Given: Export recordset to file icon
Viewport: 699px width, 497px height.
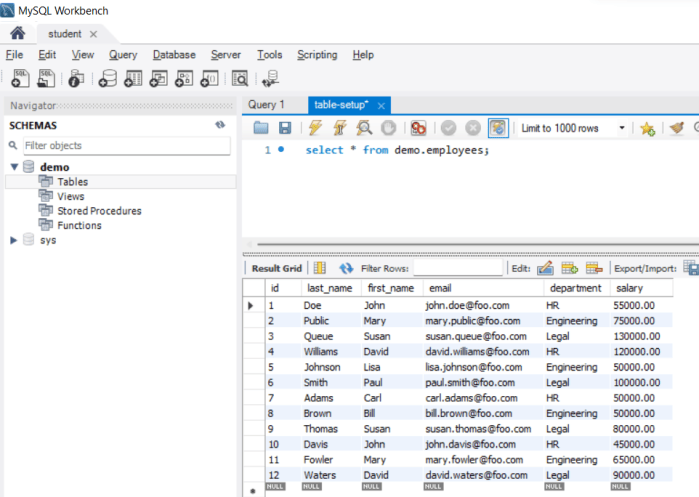Looking at the screenshot, I should (x=691, y=268).
